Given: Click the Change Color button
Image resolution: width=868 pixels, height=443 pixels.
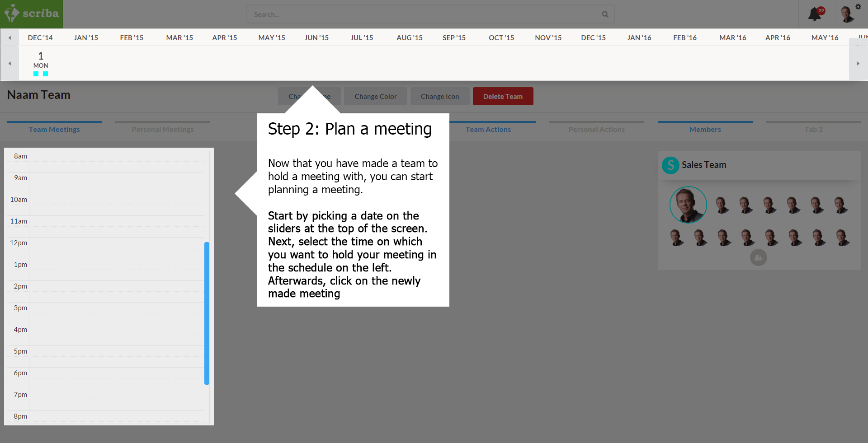Looking at the screenshot, I should (375, 96).
